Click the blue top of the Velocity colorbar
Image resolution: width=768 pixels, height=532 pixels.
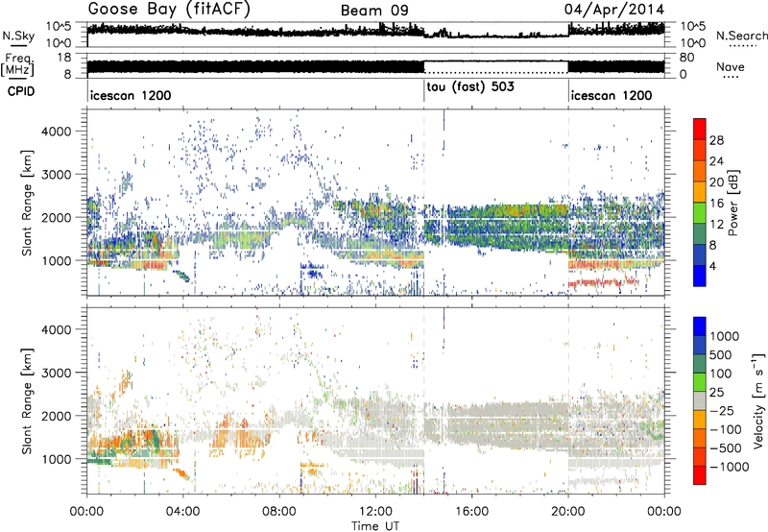point(700,326)
